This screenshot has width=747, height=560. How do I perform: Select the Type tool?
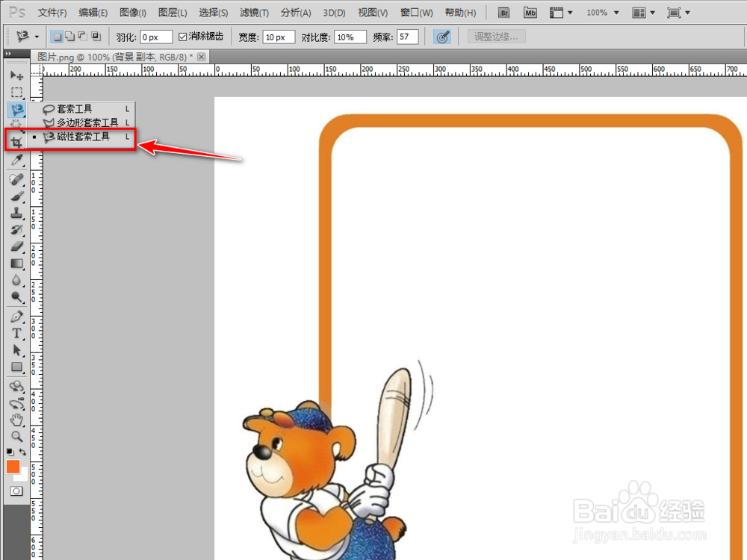pos(16,333)
